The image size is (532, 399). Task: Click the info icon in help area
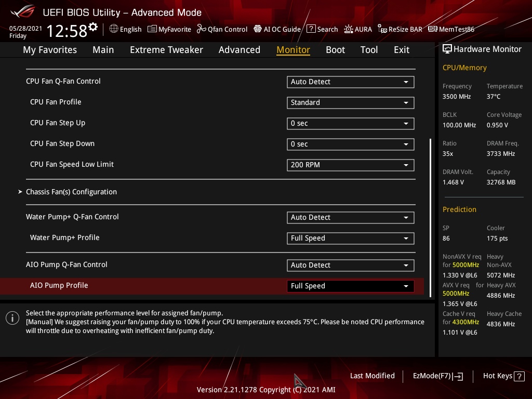(x=12, y=318)
